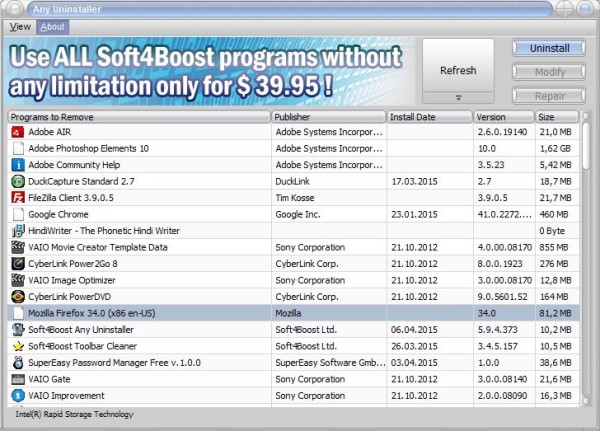The image size is (600, 431).
Task: Sort list by Size column header
Action: pyautogui.click(x=557, y=117)
